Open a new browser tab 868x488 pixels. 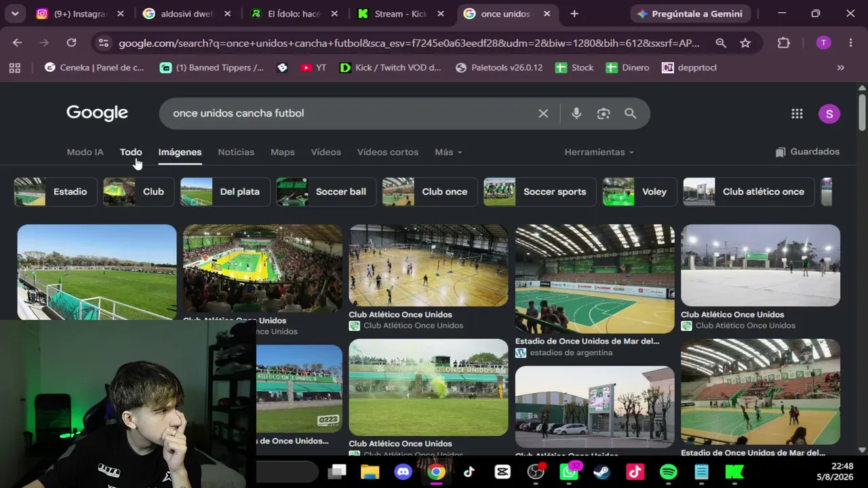(574, 14)
